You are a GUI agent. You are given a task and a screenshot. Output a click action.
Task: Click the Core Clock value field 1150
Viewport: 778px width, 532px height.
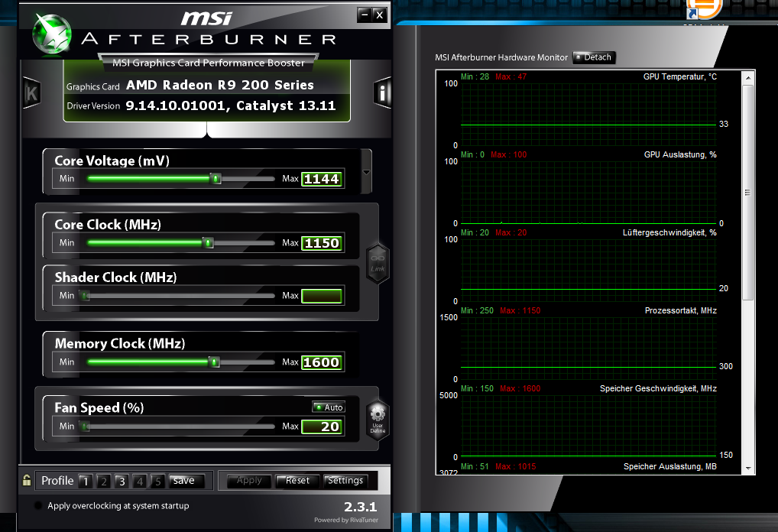(322, 243)
